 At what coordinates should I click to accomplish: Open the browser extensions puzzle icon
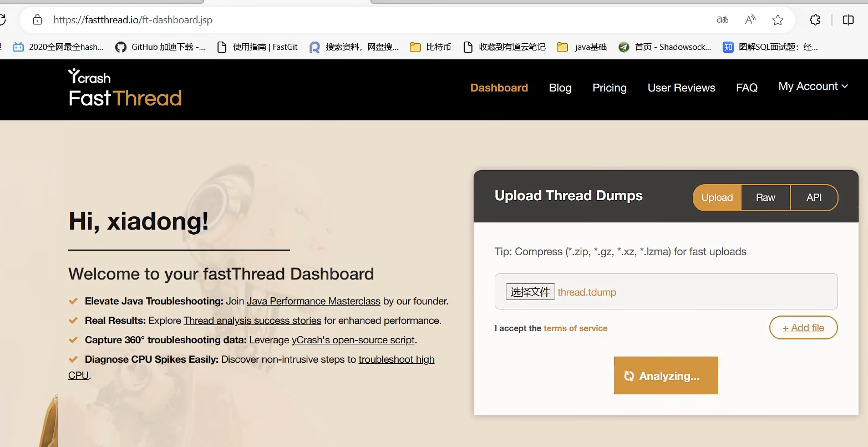pyautogui.click(x=815, y=20)
